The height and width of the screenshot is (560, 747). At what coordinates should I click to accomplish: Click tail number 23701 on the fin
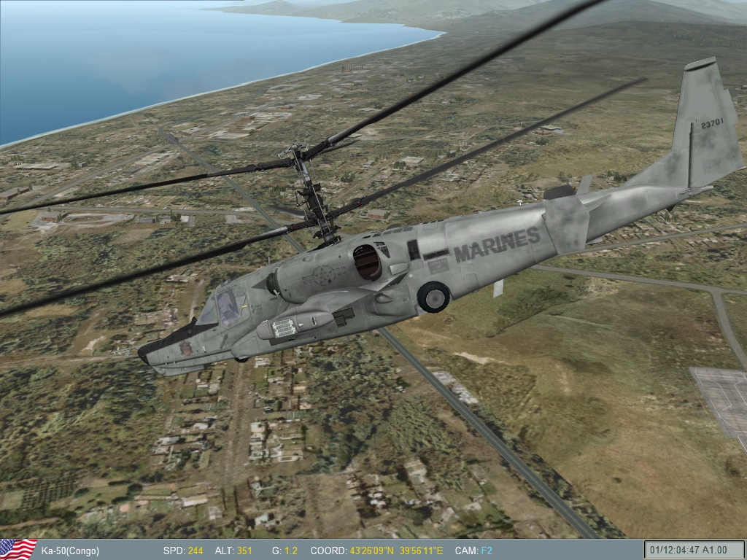click(712, 123)
